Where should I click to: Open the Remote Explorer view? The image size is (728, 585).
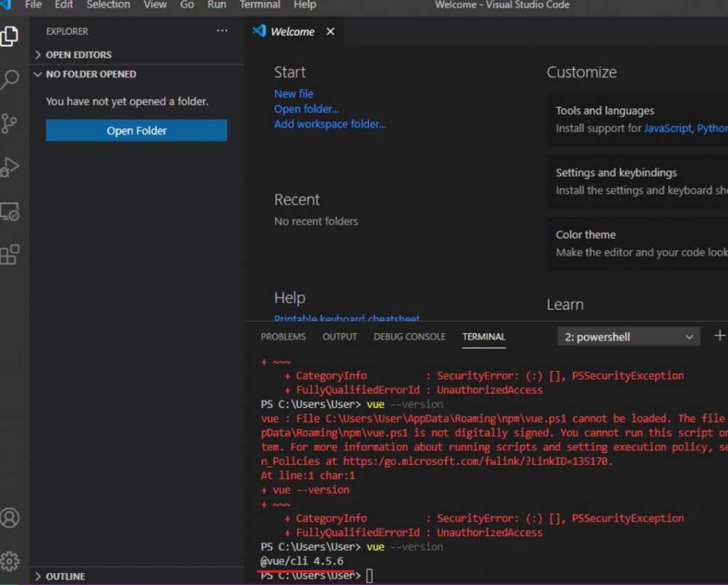point(9,212)
